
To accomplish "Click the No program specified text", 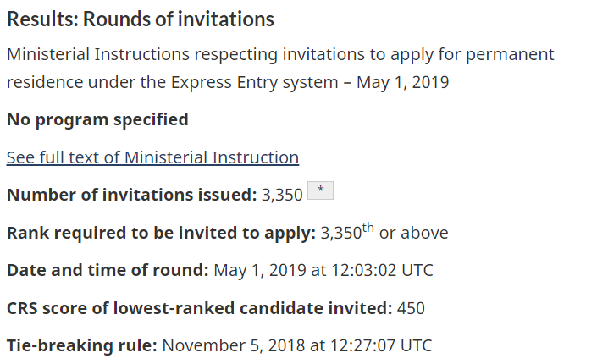I will (97, 119).
